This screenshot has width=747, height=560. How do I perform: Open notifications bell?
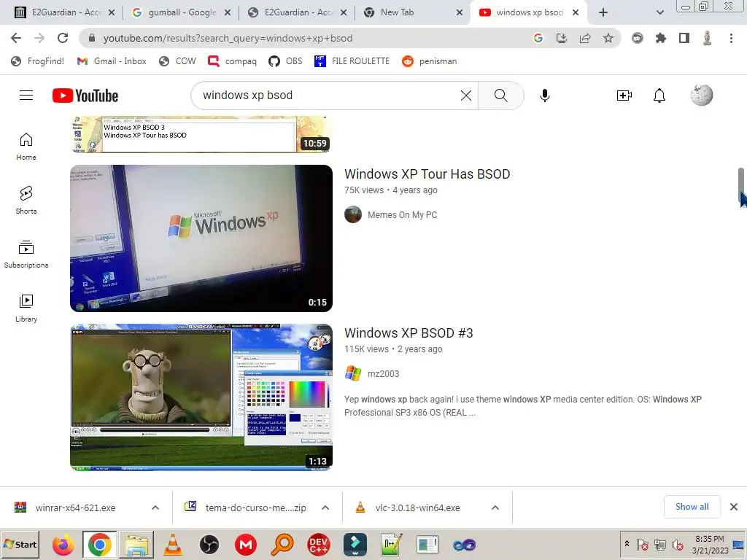(659, 96)
